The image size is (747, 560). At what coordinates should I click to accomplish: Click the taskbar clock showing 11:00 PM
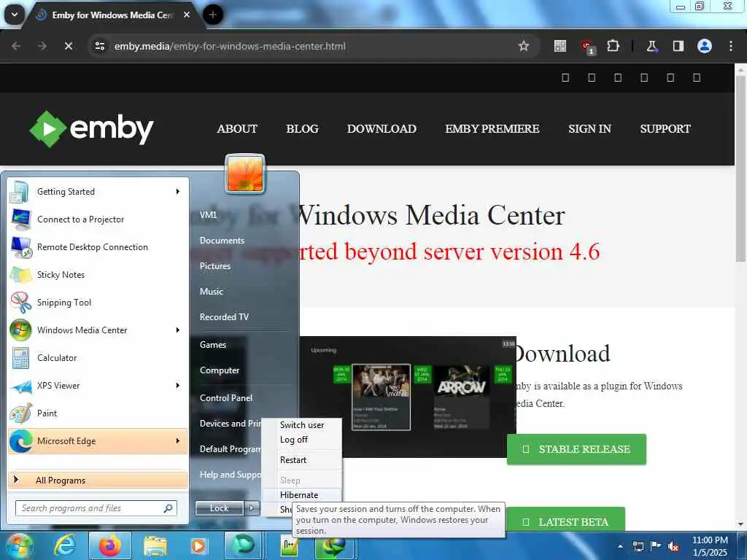(710, 546)
